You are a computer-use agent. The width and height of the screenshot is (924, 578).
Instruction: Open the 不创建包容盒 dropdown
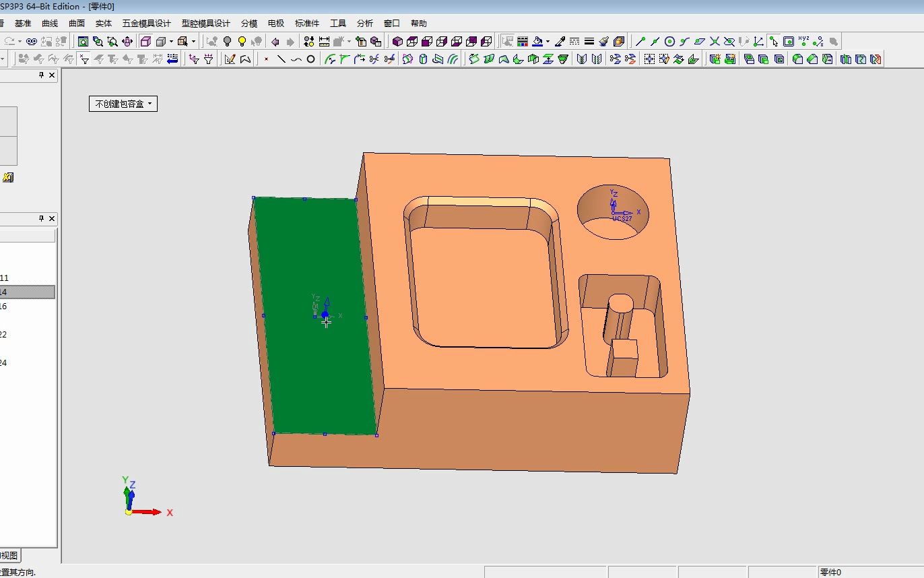tap(123, 104)
